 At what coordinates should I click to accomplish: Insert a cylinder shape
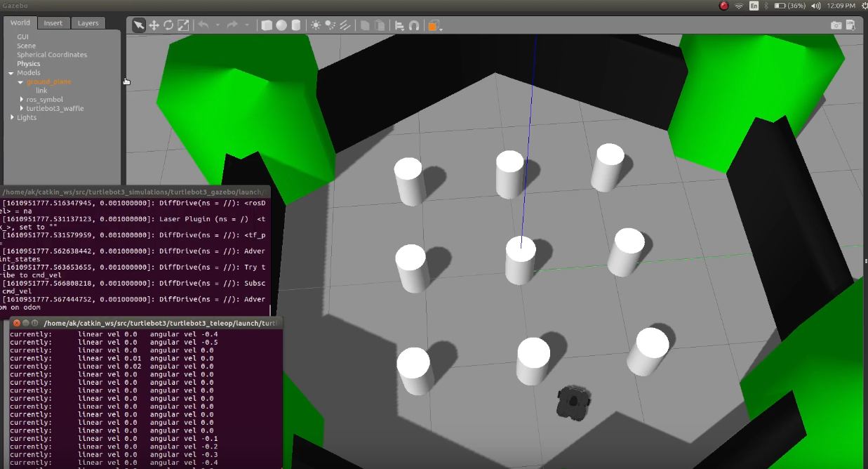point(296,25)
